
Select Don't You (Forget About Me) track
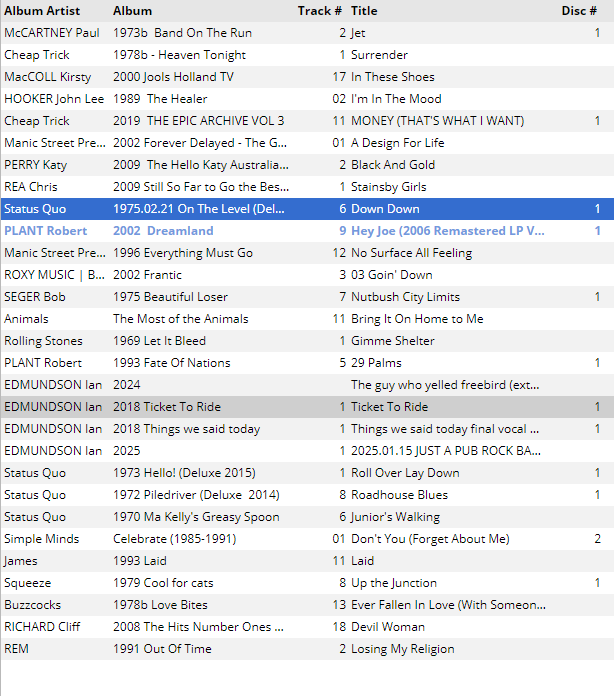pos(430,539)
